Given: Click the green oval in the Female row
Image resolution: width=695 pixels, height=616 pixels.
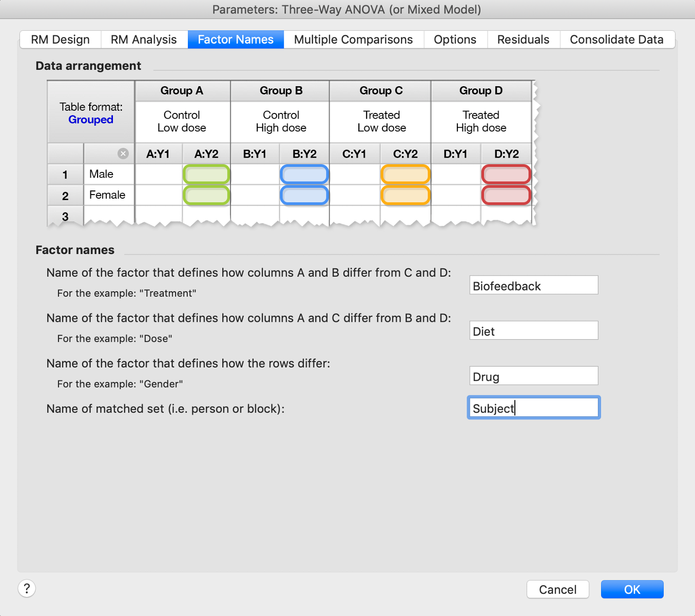Looking at the screenshot, I should tap(206, 195).
